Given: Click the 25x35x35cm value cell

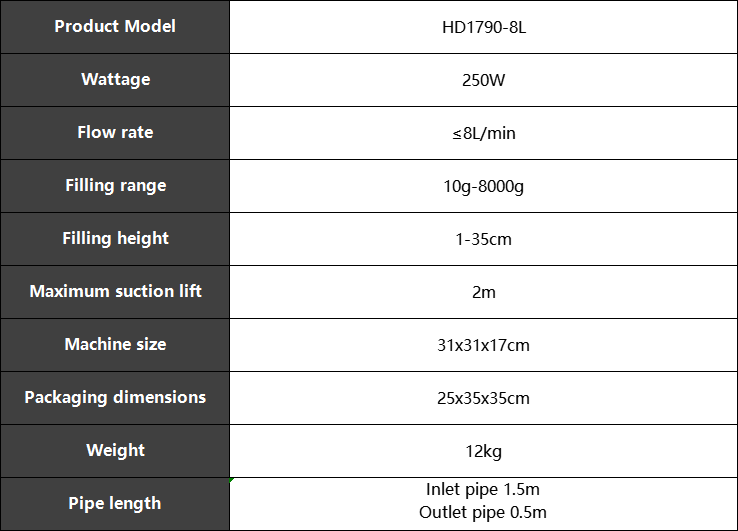Looking at the screenshot, I should click(483, 398).
